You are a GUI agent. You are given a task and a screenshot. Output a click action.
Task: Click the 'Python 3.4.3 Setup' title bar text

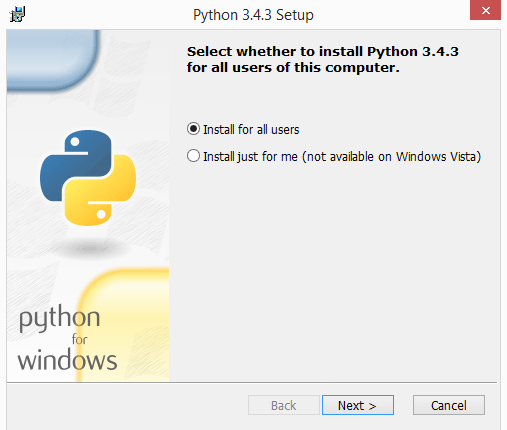coord(253,15)
